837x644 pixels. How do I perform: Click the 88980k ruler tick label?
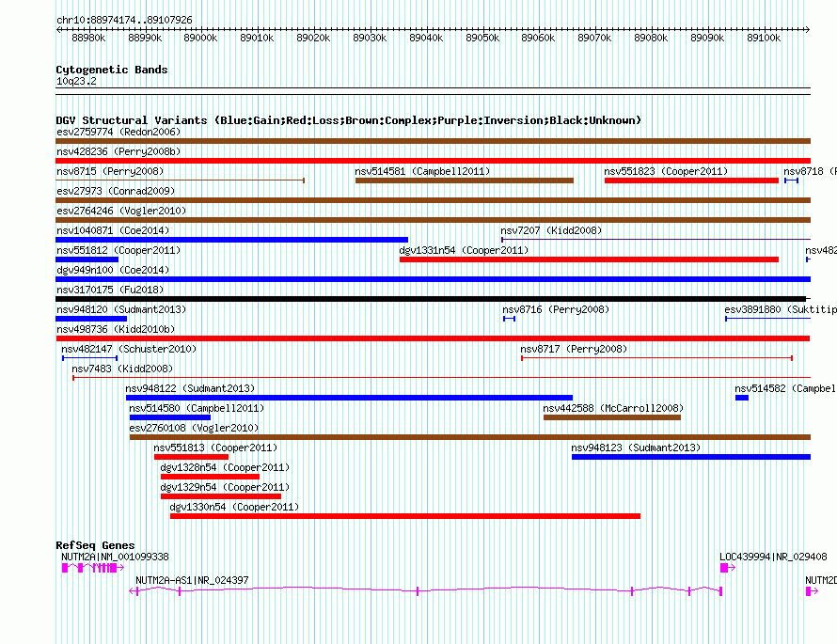(88, 38)
